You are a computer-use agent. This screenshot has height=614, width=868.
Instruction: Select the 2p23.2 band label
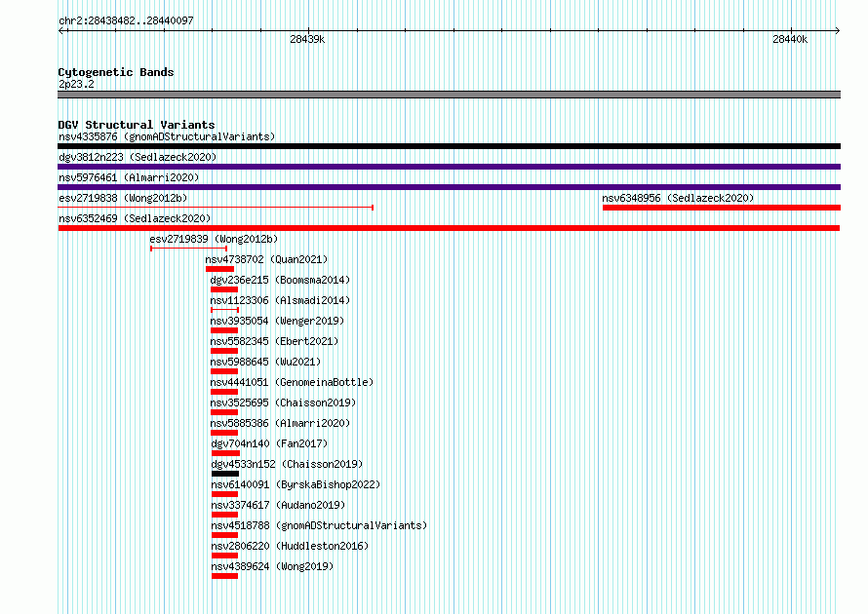click(x=76, y=84)
